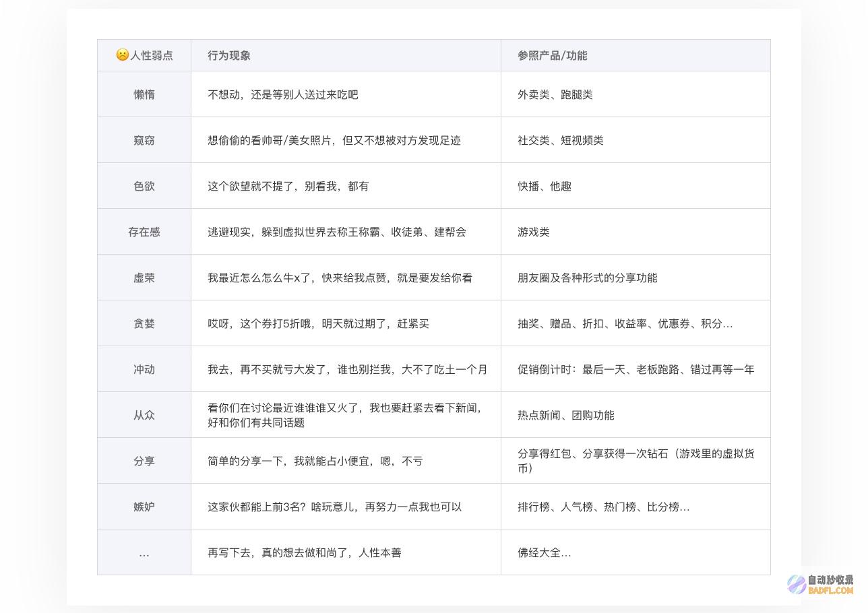This screenshot has width=868, height=613.
Task: Click the 冲动 row label
Action: click(144, 369)
